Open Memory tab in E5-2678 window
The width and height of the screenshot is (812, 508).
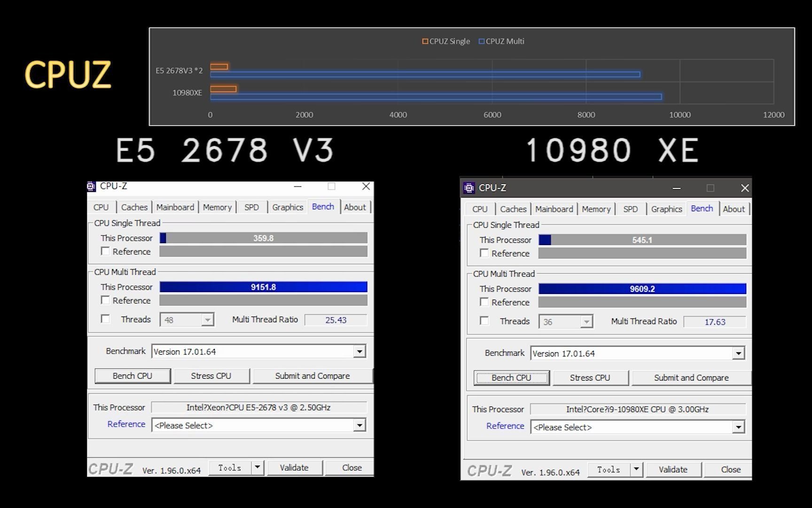(x=217, y=207)
